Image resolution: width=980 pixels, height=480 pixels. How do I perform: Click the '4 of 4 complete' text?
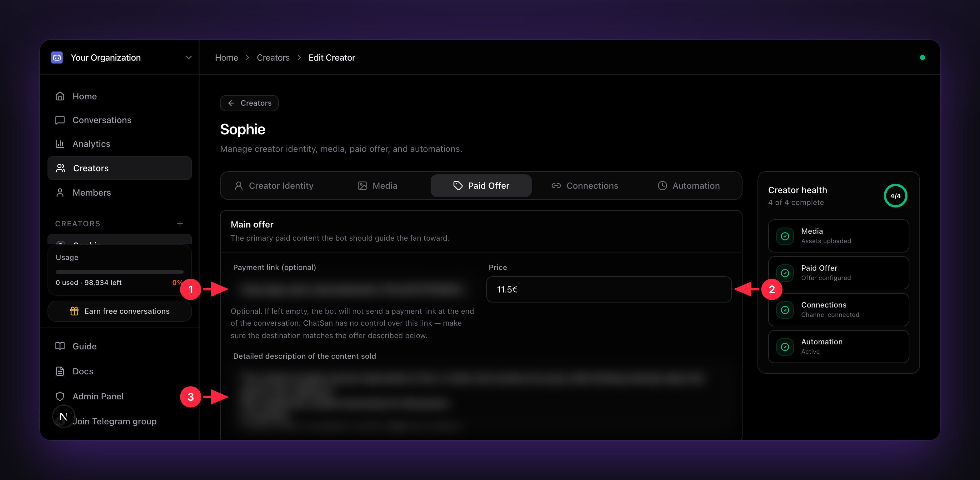[796, 203]
